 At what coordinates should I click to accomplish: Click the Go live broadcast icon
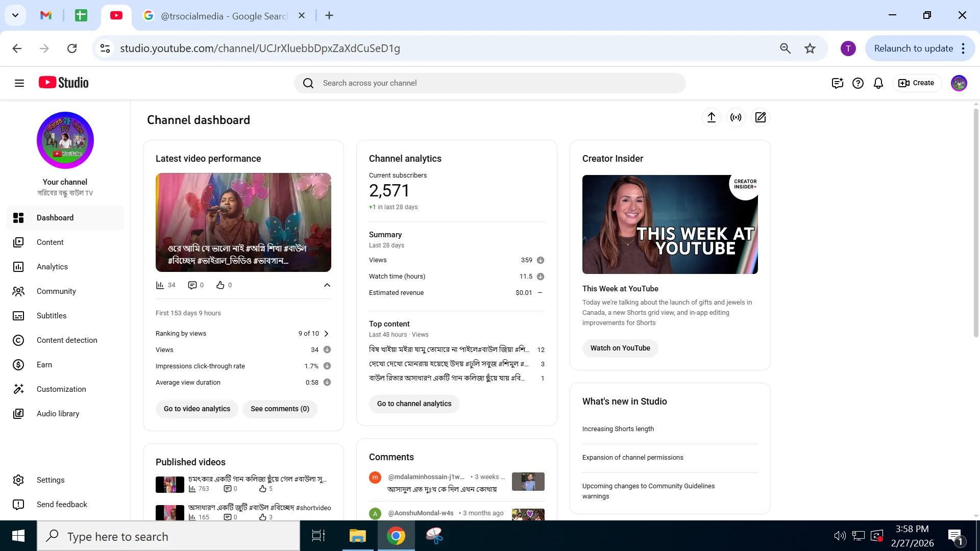pyautogui.click(x=736, y=117)
